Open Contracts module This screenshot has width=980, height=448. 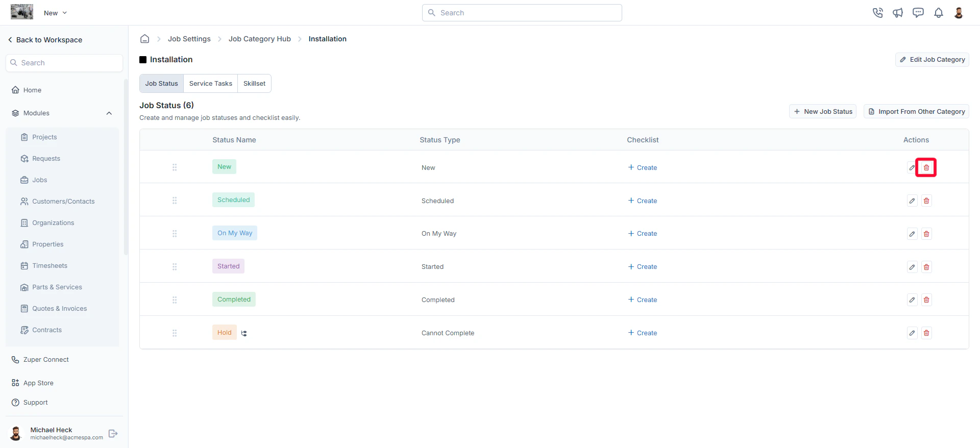coord(41,330)
